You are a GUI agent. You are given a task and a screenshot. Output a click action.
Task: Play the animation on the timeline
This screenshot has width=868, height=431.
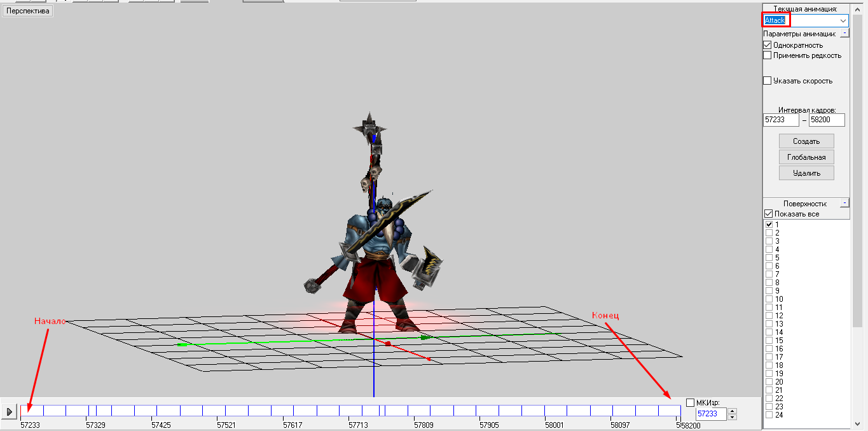[10, 412]
